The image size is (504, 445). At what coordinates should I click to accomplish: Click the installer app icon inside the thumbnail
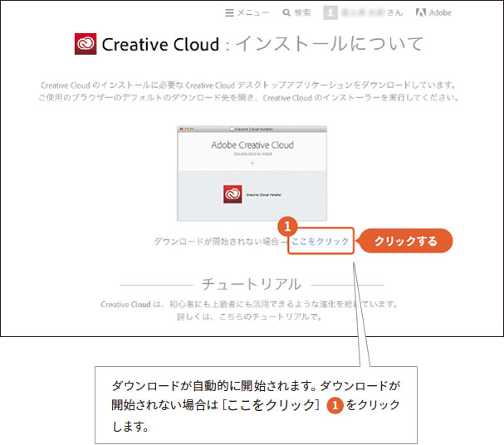pyautogui.click(x=232, y=194)
